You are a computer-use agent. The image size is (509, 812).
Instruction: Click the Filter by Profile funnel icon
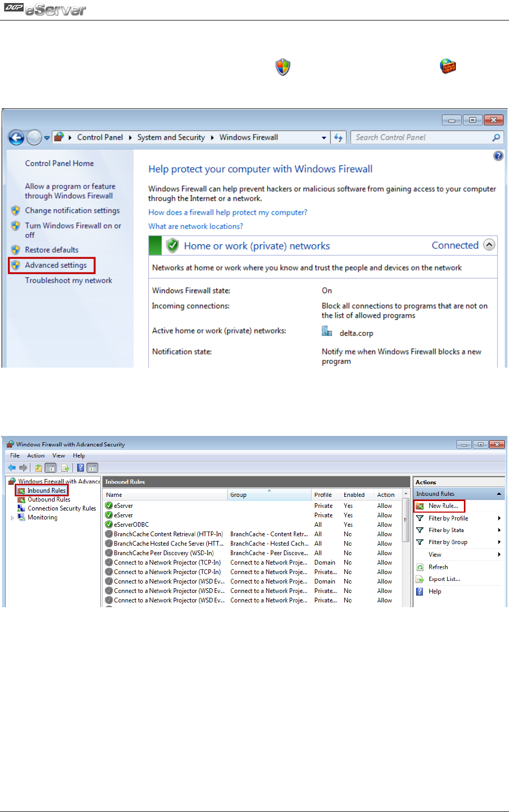click(420, 518)
